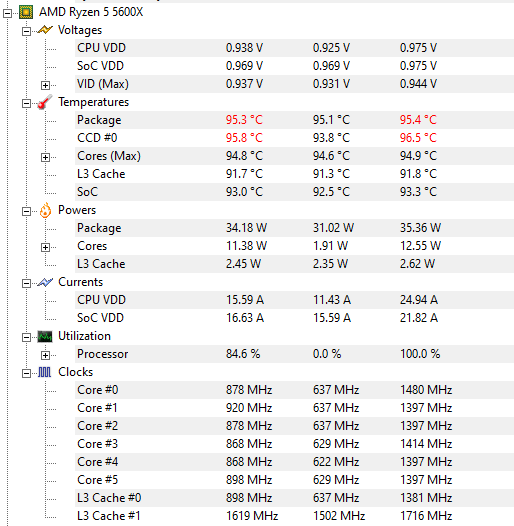Image resolution: width=514 pixels, height=526 pixels.
Task: Select the SoC temperature row
Action: [295, 192]
